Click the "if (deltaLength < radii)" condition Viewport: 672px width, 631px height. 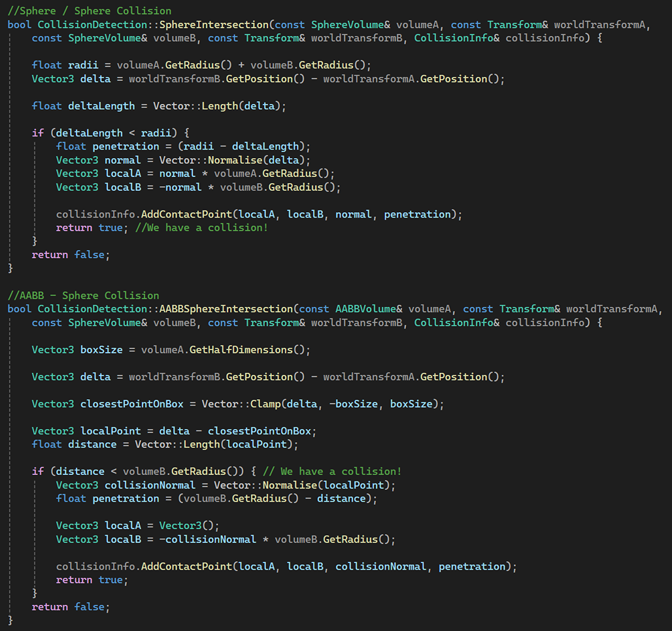coord(105,133)
